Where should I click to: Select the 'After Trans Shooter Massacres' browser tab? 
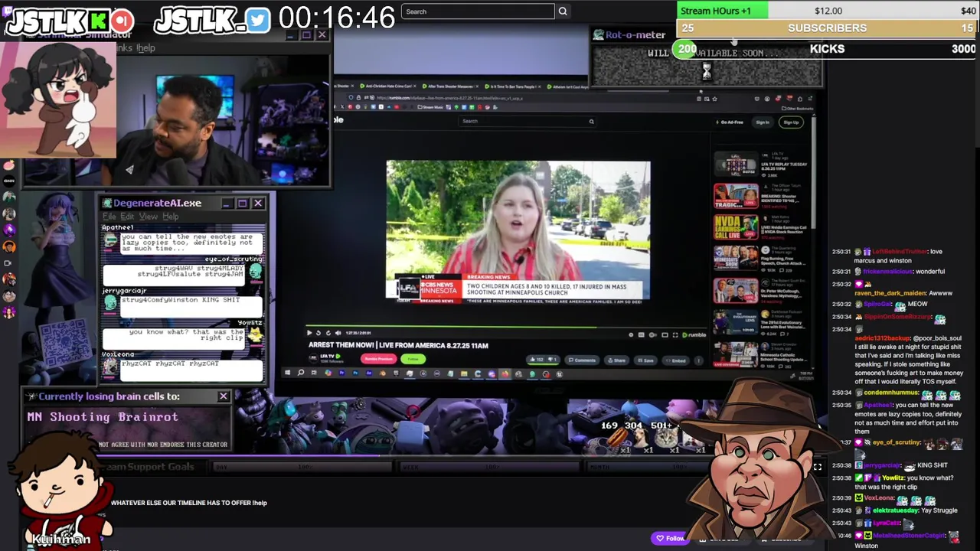[x=451, y=86]
